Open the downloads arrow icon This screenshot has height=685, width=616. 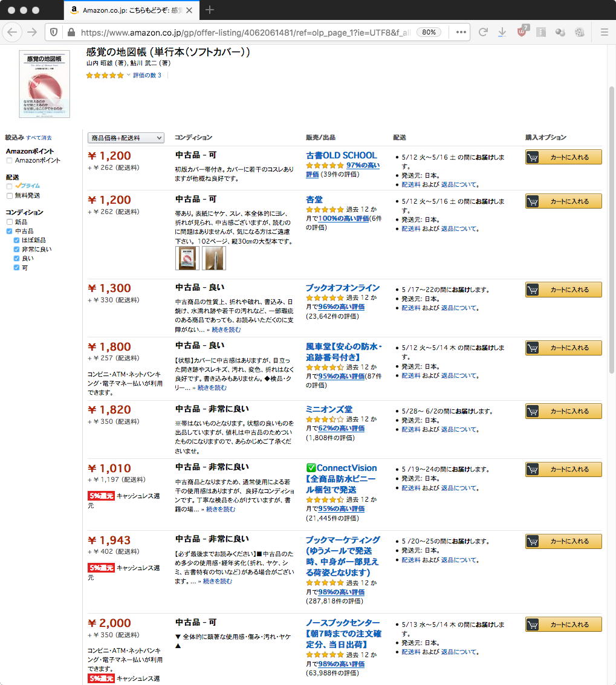click(502, 32)
